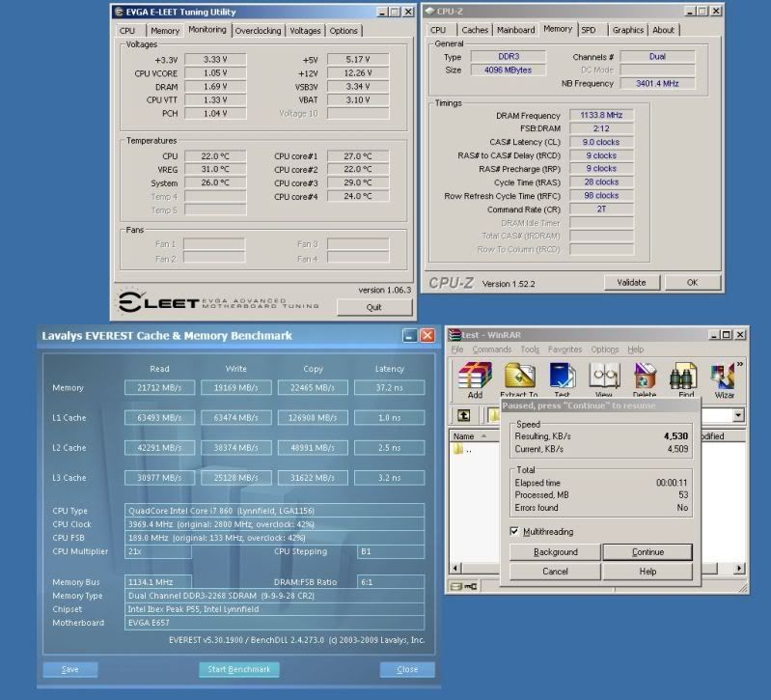
Task: Click the WinRAR Find files icon
Action: [684, 377]
